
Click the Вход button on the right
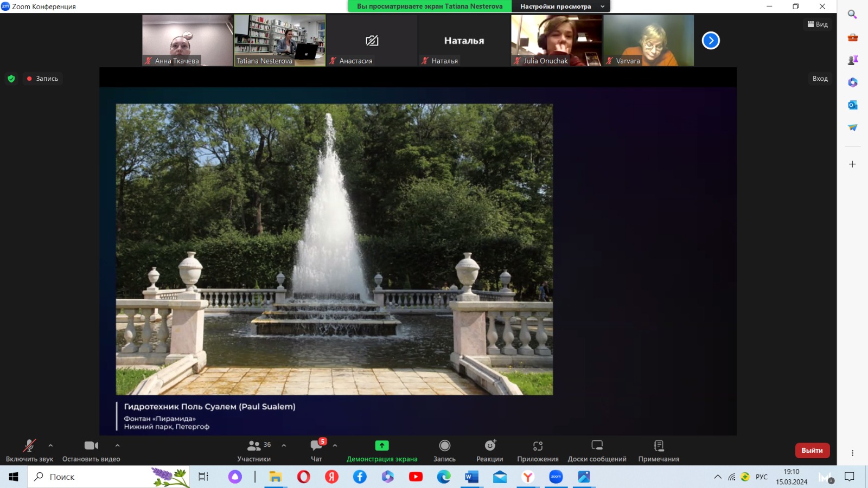(x=820, y=79)
